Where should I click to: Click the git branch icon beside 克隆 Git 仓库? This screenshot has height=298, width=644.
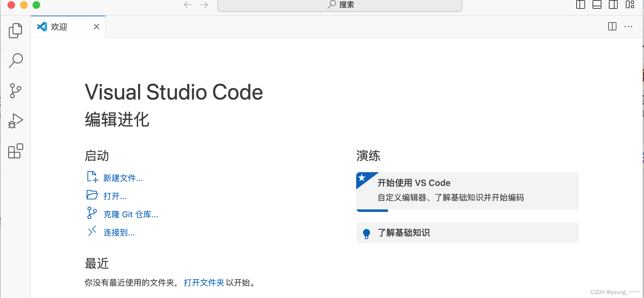[92, 213]
